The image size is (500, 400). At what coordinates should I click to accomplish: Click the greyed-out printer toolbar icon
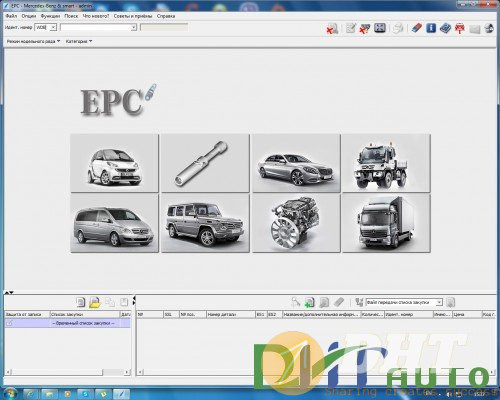pos(398,28)
